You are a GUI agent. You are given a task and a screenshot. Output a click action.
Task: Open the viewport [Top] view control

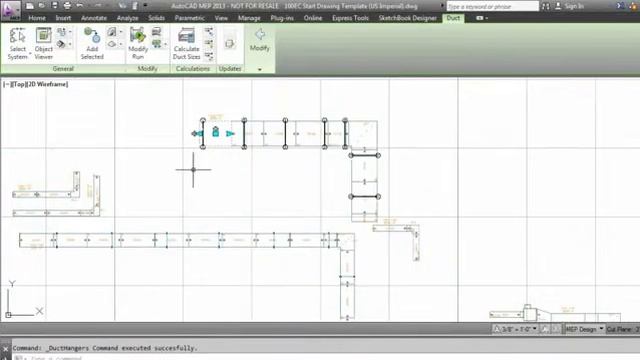point(19,84)
